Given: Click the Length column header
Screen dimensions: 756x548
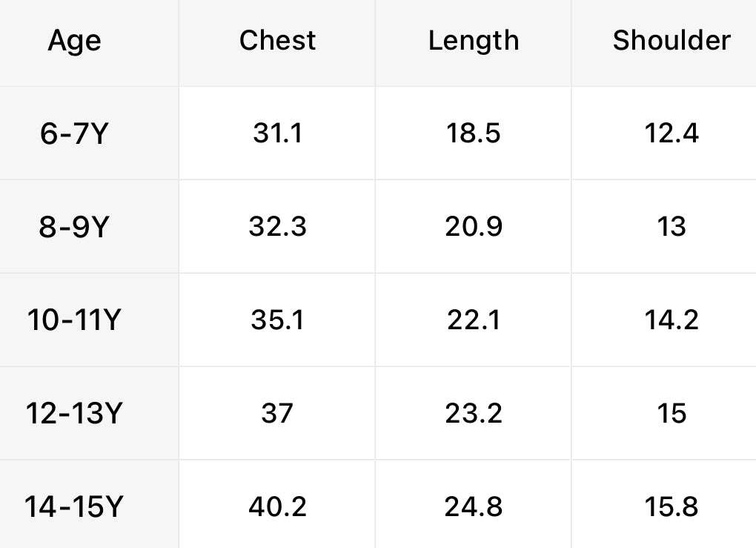Looking at the screenshot, I should pos(474,41).
